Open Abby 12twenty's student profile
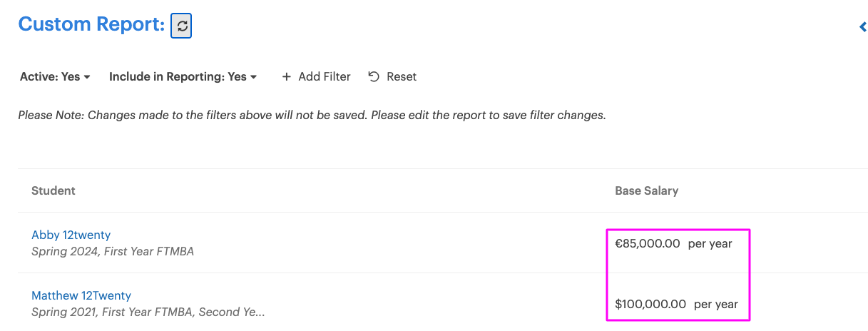This screenshot has height=331, width=868. [x=71, y=235]
